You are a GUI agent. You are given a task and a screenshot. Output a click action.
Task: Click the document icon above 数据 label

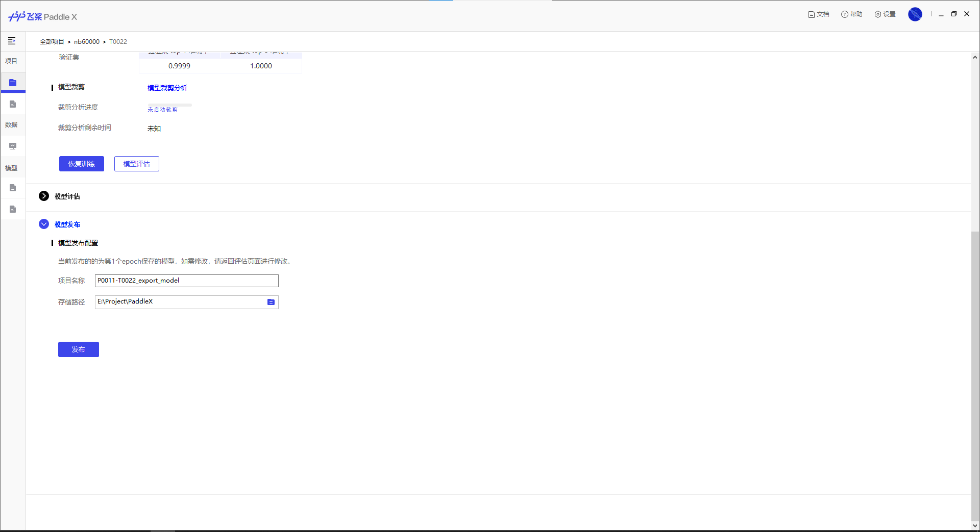click(13, 104)
